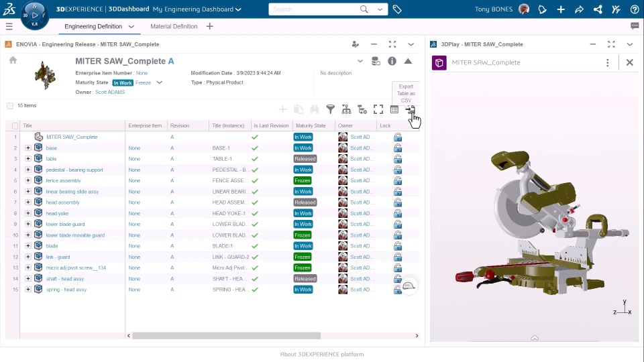Viewport: 644px width, 362px height.
Task: Add a new dashboard tab
Action: 209,26
